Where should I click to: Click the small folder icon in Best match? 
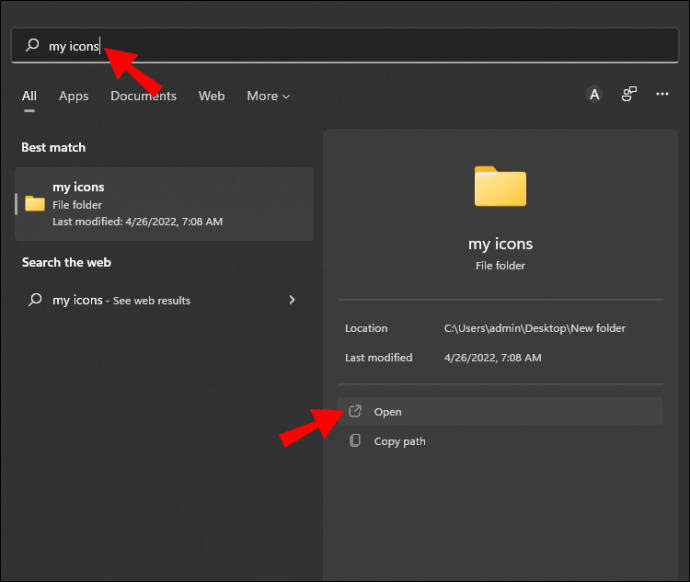point(35,204)
